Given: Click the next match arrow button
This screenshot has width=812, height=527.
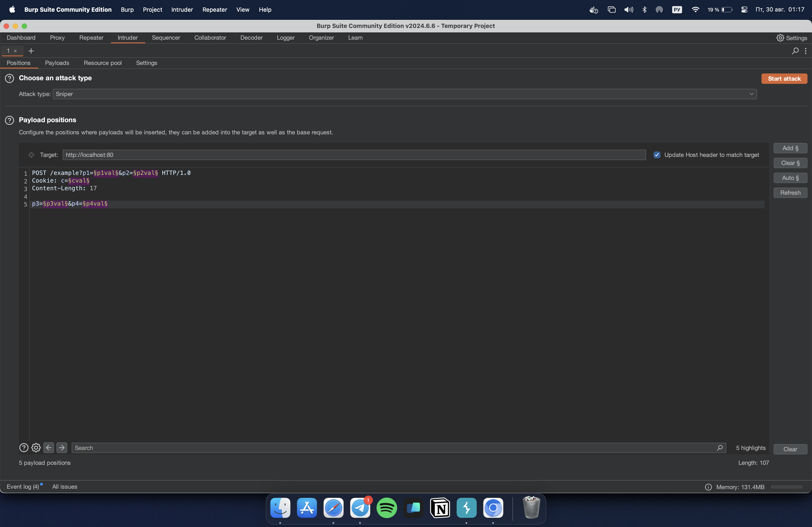Looking at the screenshot, I should coord(62,448).
